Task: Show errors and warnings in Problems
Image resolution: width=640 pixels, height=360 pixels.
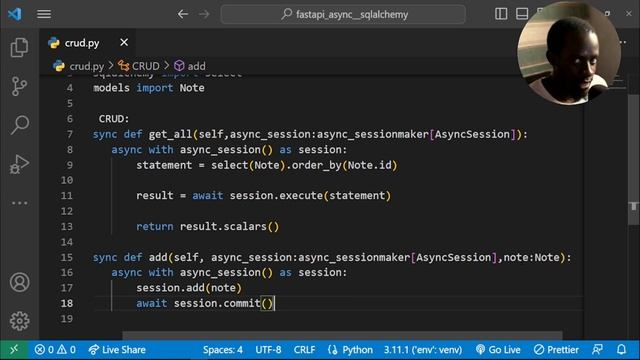Action: click(55, 350)
